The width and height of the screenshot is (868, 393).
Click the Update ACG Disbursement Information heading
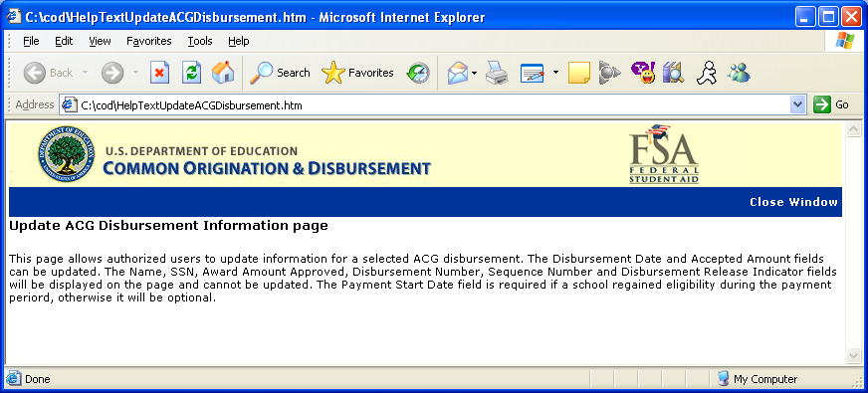pos(168,226)
